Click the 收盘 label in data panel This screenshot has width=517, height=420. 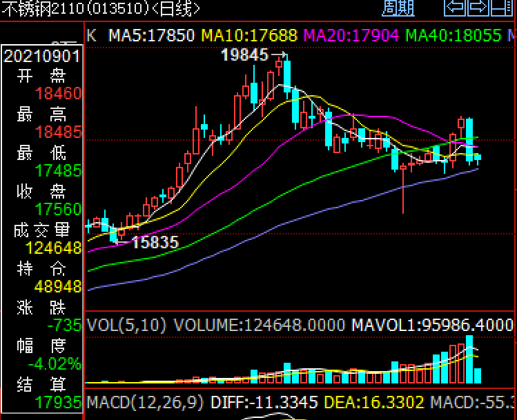coord(41,192)
